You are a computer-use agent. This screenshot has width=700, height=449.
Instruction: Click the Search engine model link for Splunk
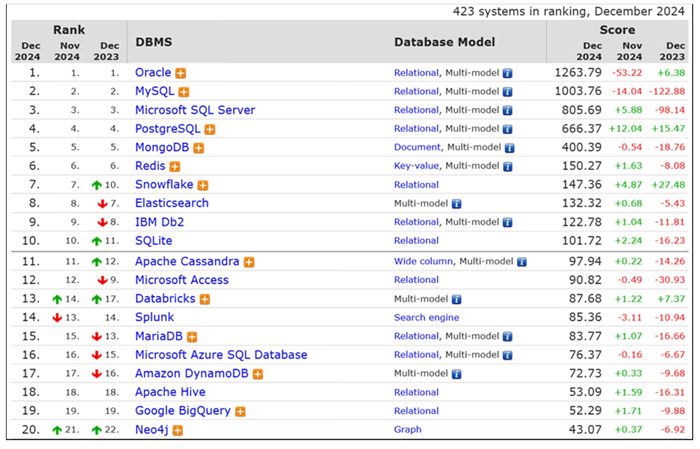coord(426,317)
